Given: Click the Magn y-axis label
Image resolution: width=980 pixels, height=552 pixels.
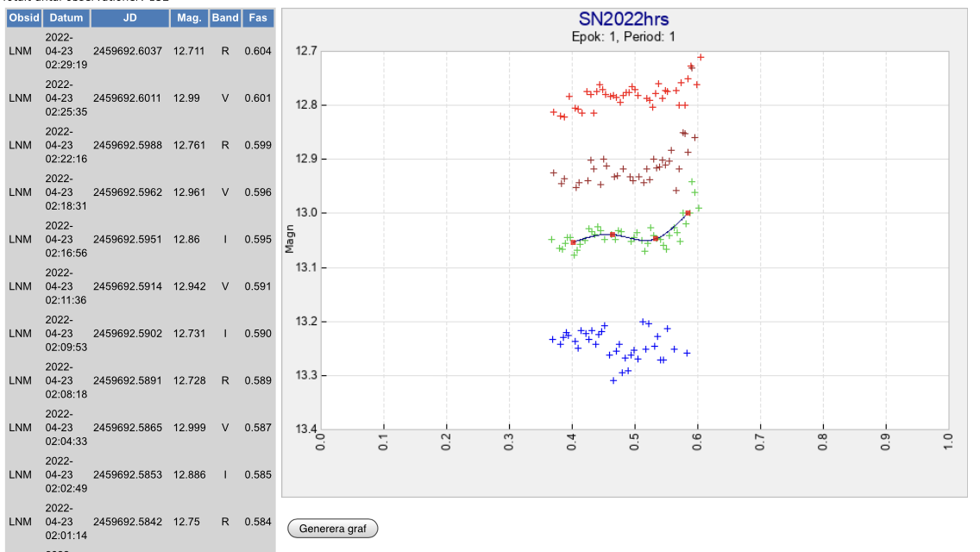Looking at the screenshot, I should tap(290, 240).
